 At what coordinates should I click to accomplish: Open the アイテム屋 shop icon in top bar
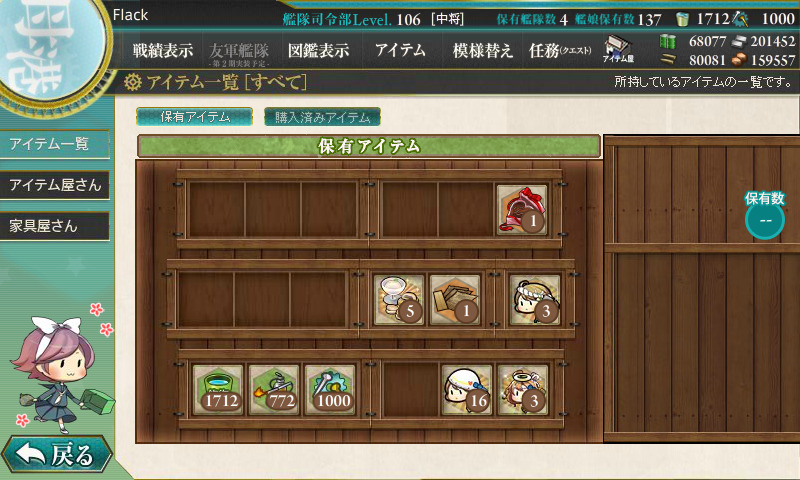pos(618,49)
